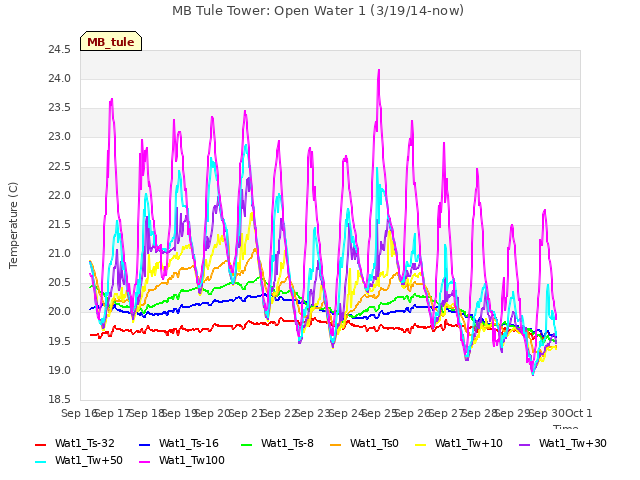Click the 23.5 y-axis tick label
640x480 pixels.
click(59, 108)
